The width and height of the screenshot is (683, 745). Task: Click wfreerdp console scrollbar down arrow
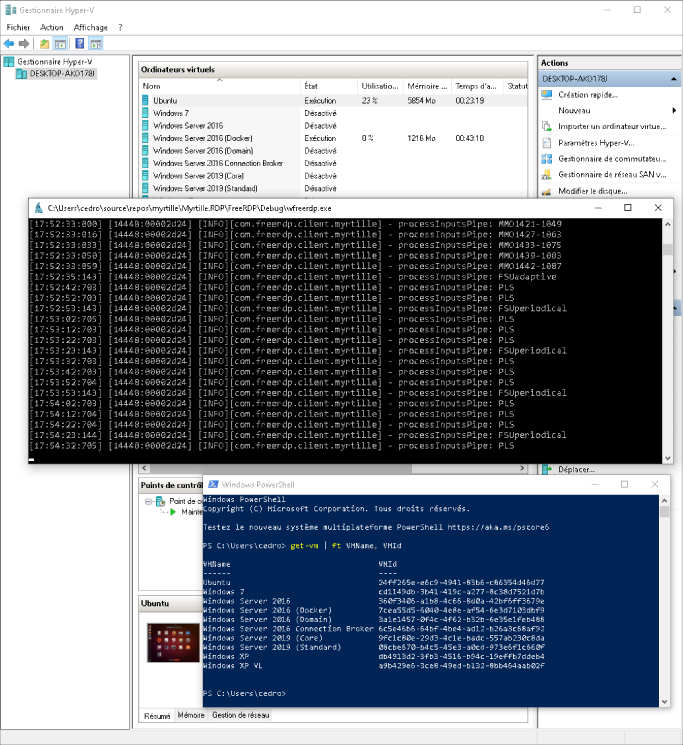point(668,458)
